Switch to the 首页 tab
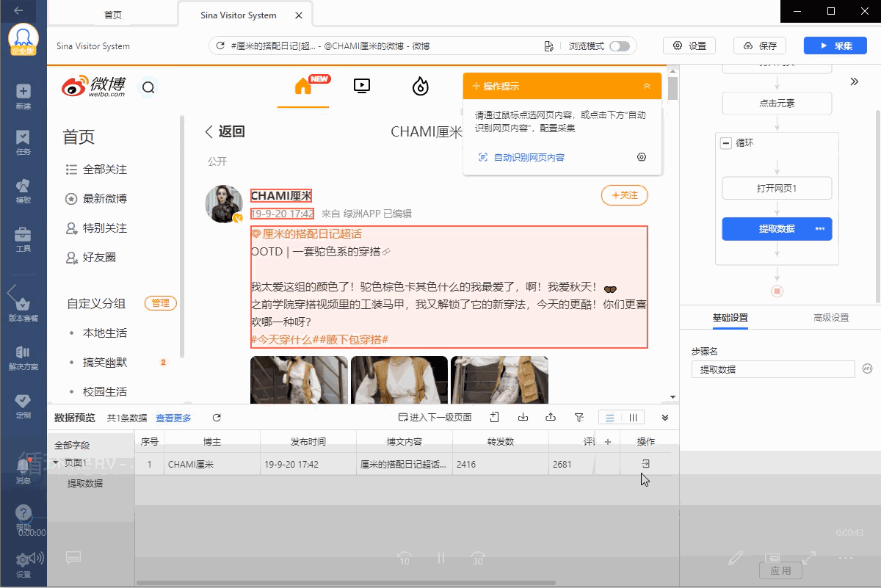 point(113,15)
